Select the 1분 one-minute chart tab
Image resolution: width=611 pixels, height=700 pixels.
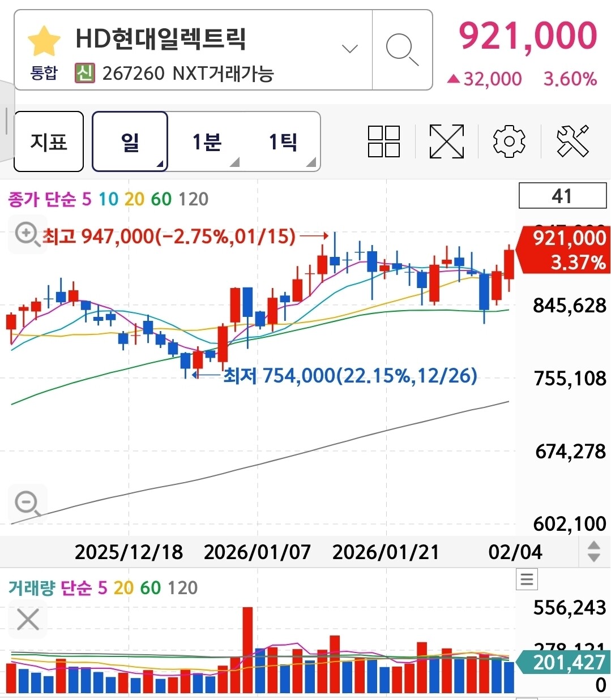click(x=206, y=141)
